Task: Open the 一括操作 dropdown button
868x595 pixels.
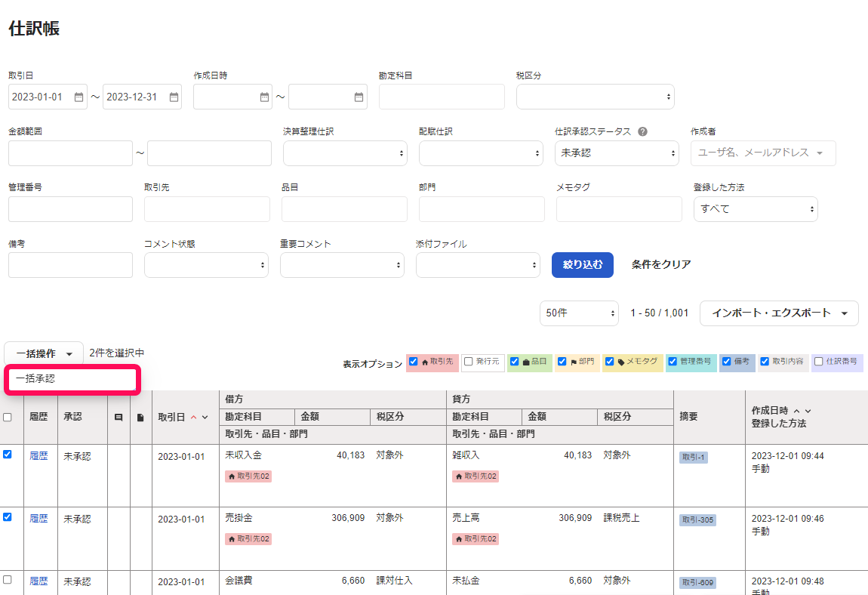Action: click(x=44, y=353)
